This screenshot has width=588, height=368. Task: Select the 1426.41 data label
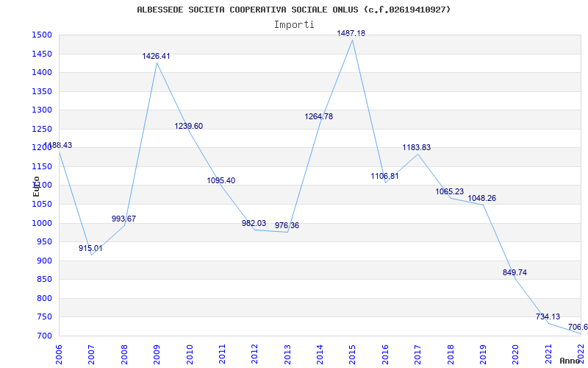tap(156, 57)
